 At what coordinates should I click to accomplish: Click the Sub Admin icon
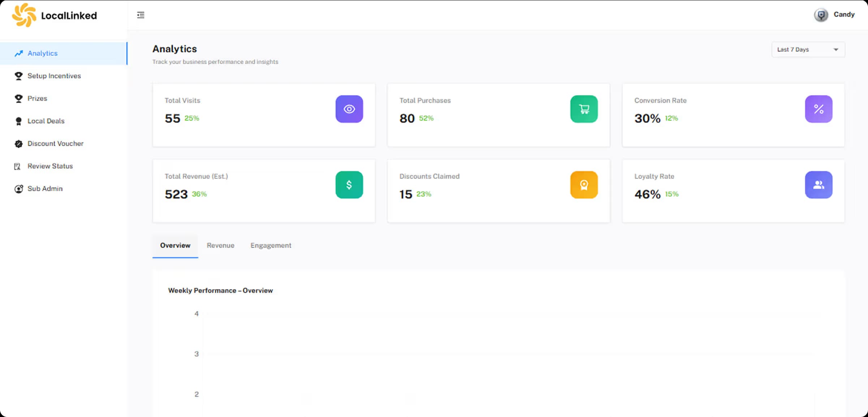(x=19, y=189)
